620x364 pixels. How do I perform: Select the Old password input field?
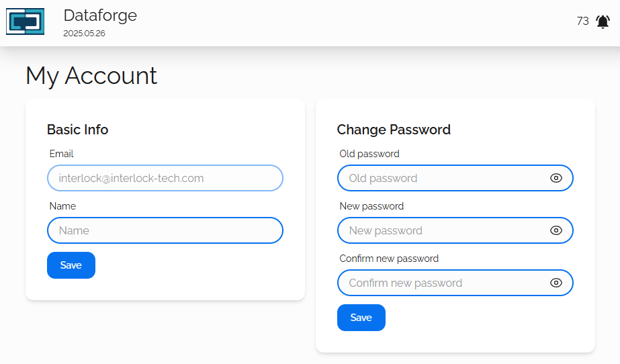pos(443,178)
